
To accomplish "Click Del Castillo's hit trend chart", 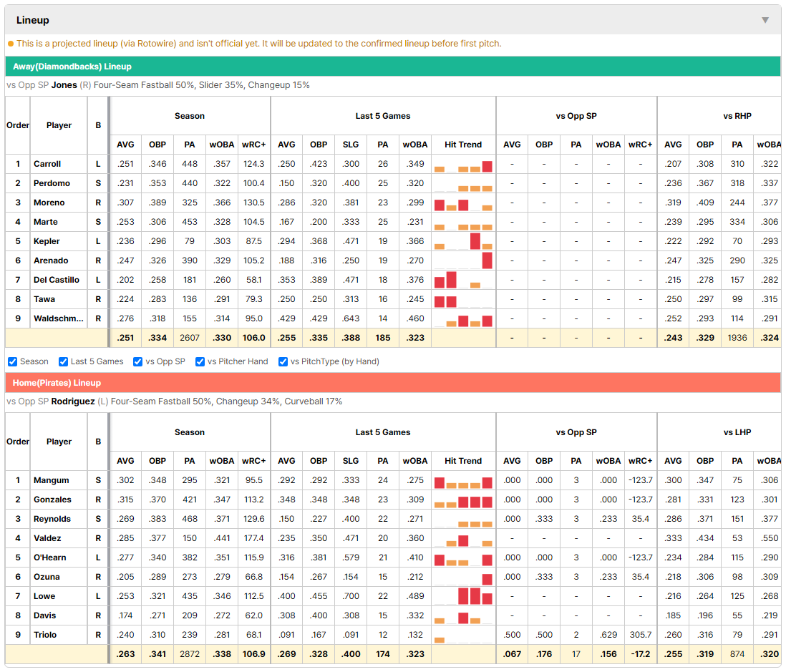I will [x=463, y=280].
